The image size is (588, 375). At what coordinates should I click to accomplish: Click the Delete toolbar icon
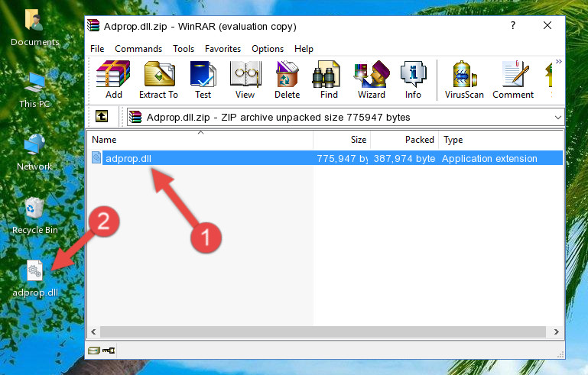click(x=288, y=79)
